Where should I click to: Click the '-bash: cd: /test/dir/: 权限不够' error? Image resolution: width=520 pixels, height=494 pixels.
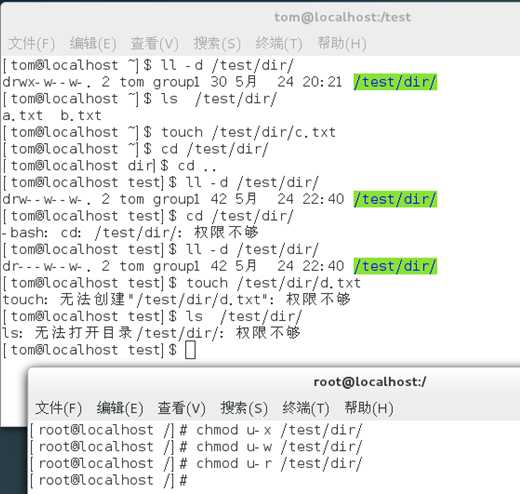[x=130, y=233]
